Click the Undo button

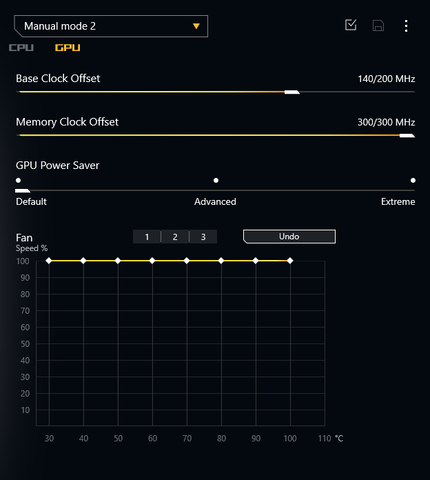289,236
